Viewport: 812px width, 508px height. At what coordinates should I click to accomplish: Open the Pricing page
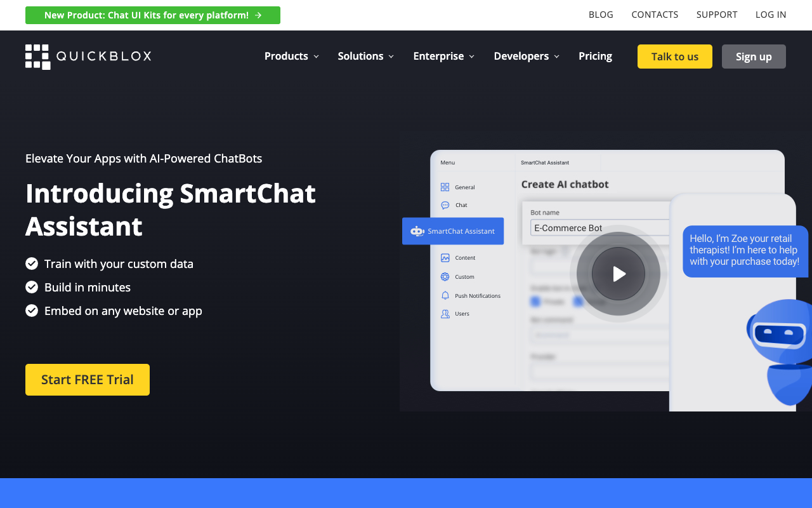coord(595,57)
